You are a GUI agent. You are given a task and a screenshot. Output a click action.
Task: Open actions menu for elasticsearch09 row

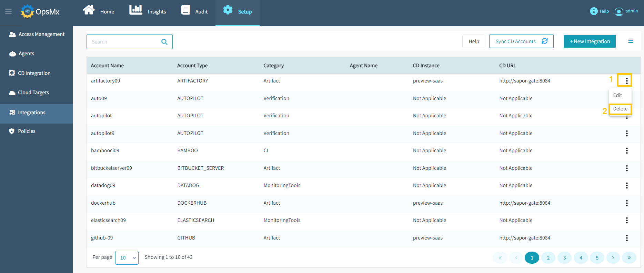pos(627,220)
